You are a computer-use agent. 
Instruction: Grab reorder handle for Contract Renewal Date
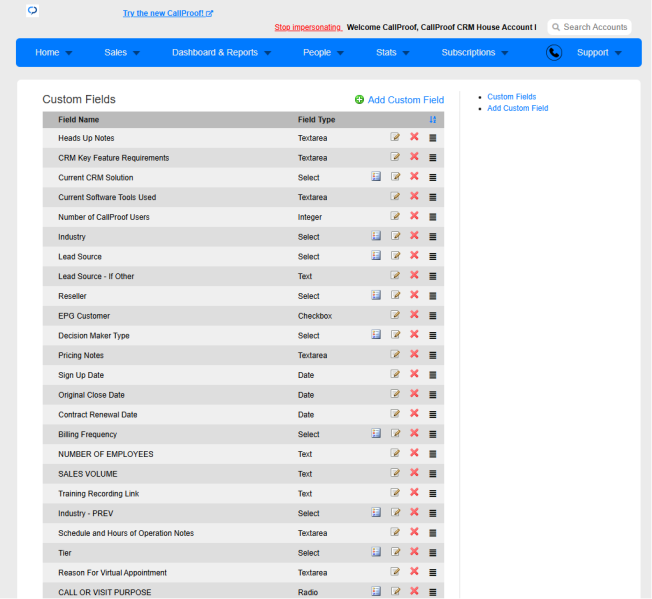pyautogui.click(x=432, y=414)
